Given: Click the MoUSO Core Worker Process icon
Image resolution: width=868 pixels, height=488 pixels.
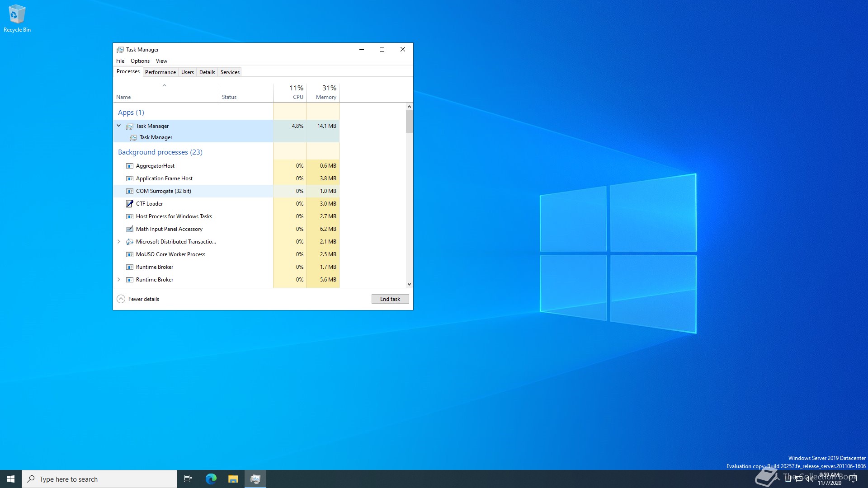Looking at the screenshot, I should [x=130, y=254].
